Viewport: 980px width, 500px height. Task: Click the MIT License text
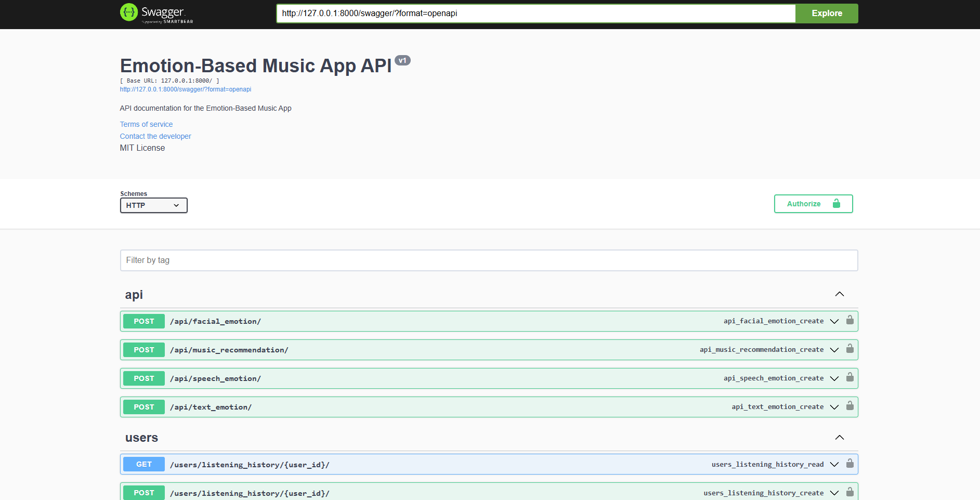pyautogui.click(x=142, y=148)
